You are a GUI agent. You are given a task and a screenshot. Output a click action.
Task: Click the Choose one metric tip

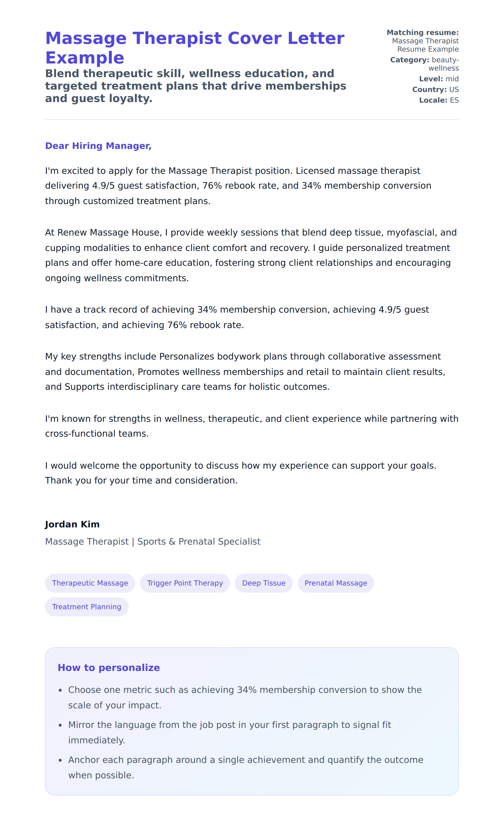click(245, 698)
